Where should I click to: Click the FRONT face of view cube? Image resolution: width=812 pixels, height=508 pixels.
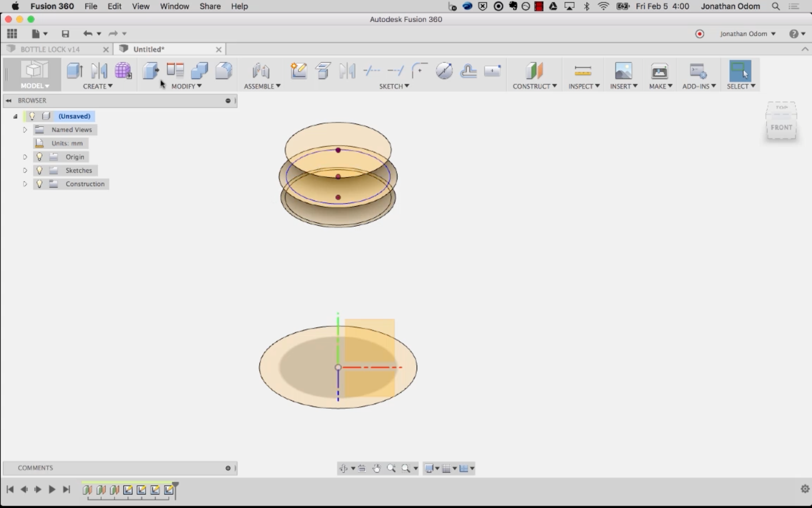tap(781, 127)
